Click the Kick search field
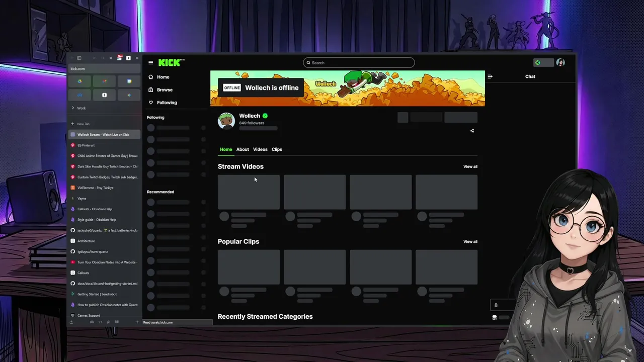The width and height of the screenshot is (644, 362). [359, 63]
